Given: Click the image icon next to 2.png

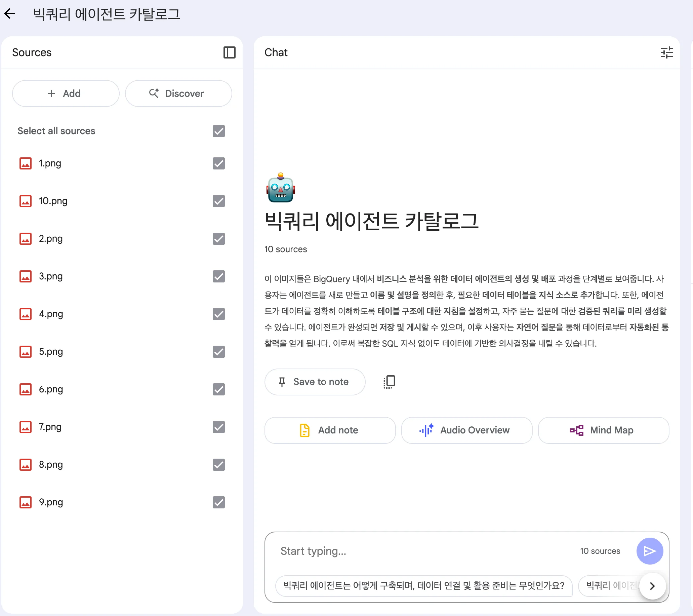Looking at the screenshot, I should tap(26, 239).
